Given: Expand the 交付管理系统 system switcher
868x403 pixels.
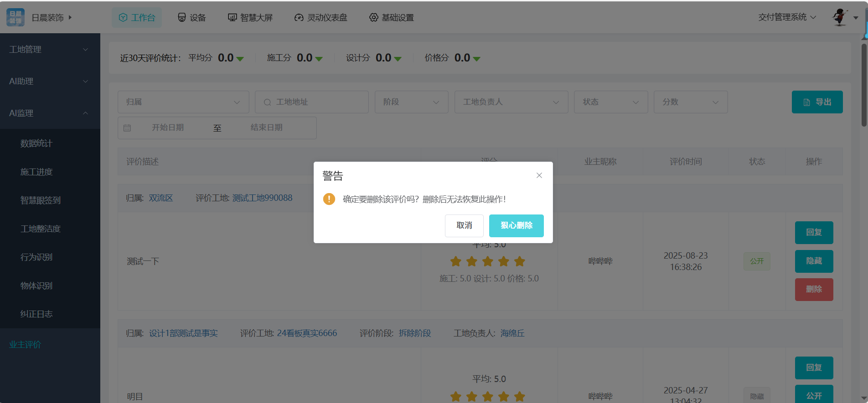Looking at the screenshot, I should [x=787, y=17].
